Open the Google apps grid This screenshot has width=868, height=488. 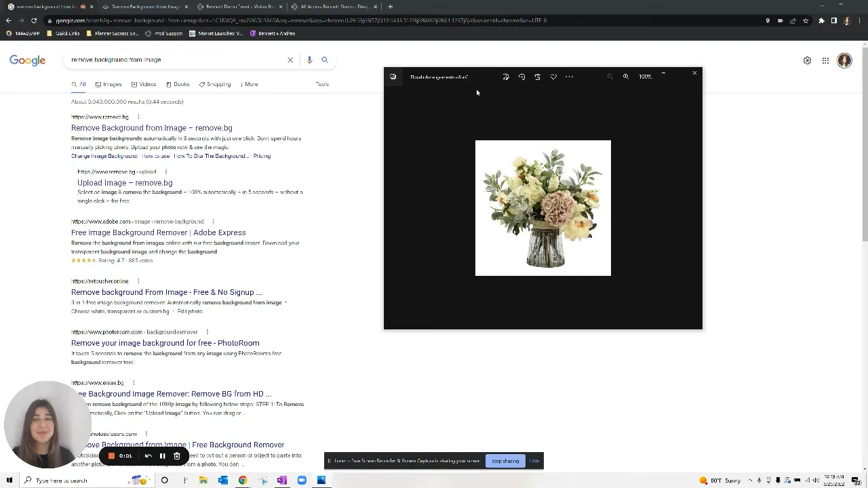825,60
